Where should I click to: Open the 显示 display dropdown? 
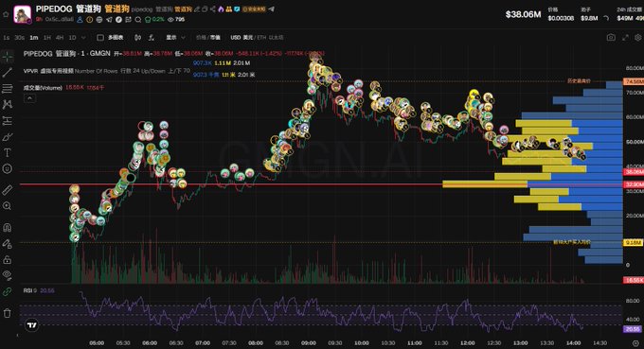(x=175, y=37)
